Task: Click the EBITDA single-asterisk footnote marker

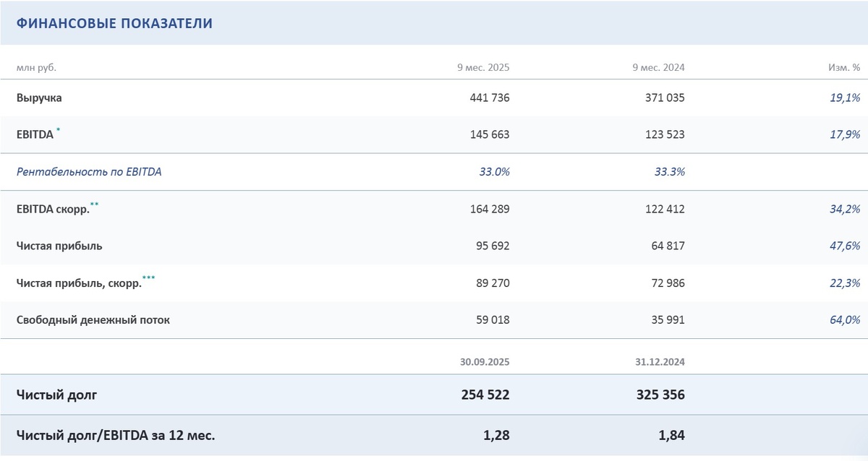Action: (59, 131)
